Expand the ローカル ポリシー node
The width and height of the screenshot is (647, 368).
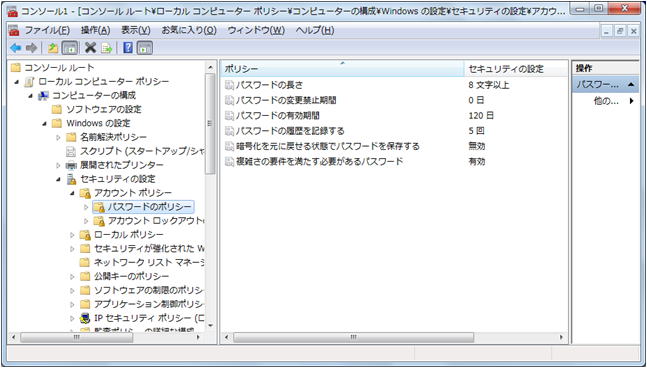72,235
